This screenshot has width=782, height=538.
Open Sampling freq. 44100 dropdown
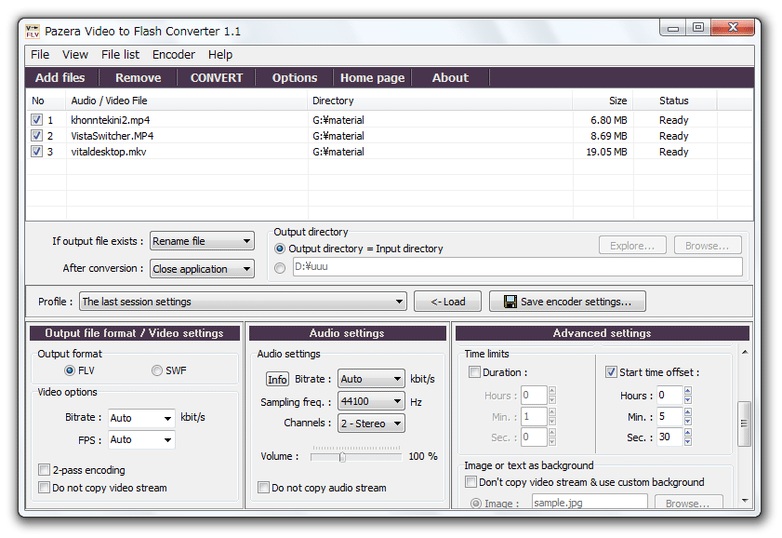pos(371,401)
